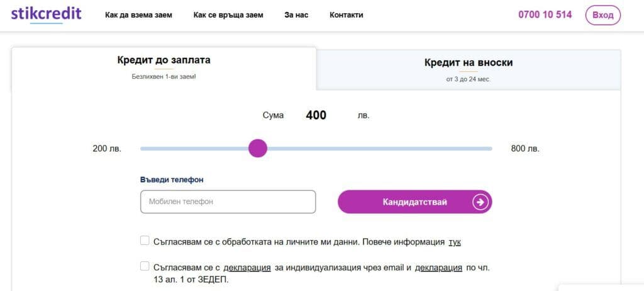Go to 'Как се връща заем' page

click(x=228, y=15)
